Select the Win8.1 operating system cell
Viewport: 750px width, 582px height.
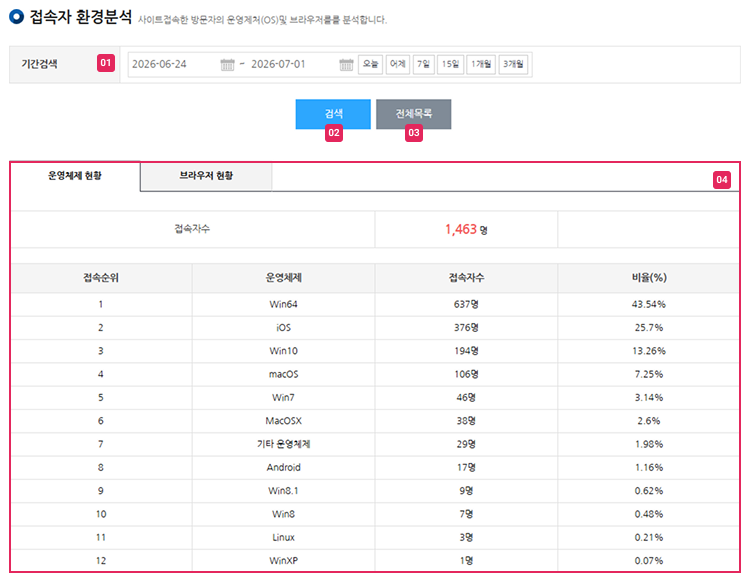(x=284, y=491)
